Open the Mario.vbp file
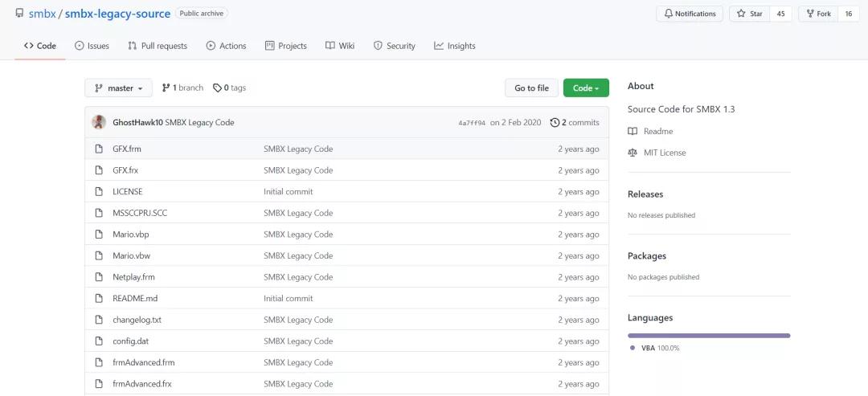 click(x=131, y=235)
